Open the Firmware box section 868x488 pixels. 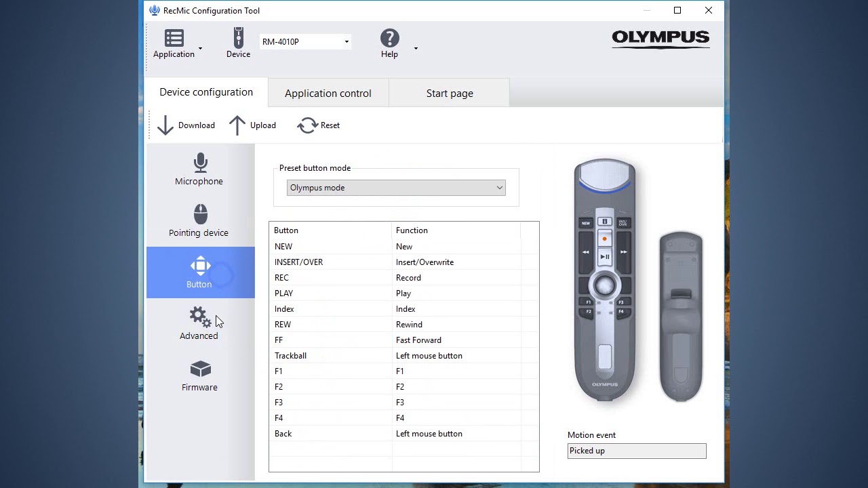(x=200, y=375)
